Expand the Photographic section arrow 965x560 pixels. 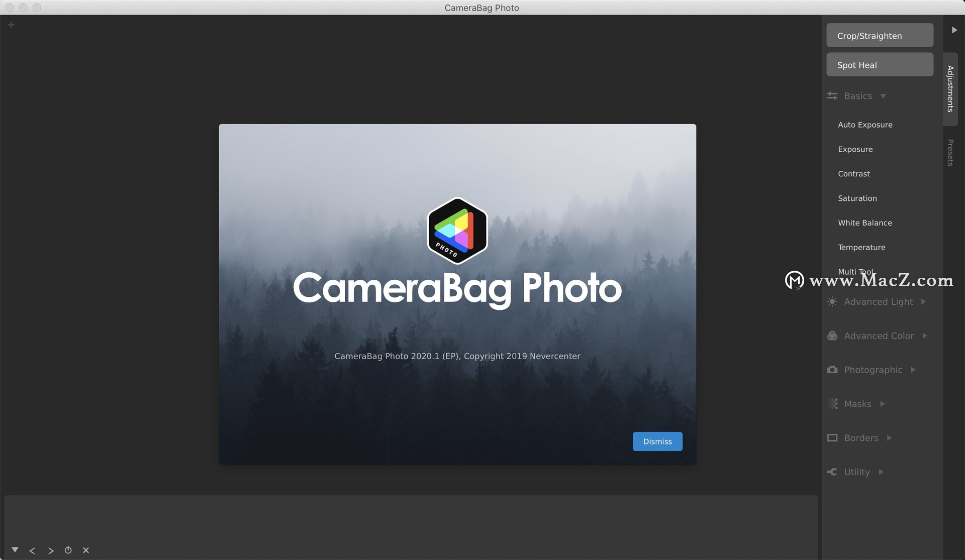913,370
